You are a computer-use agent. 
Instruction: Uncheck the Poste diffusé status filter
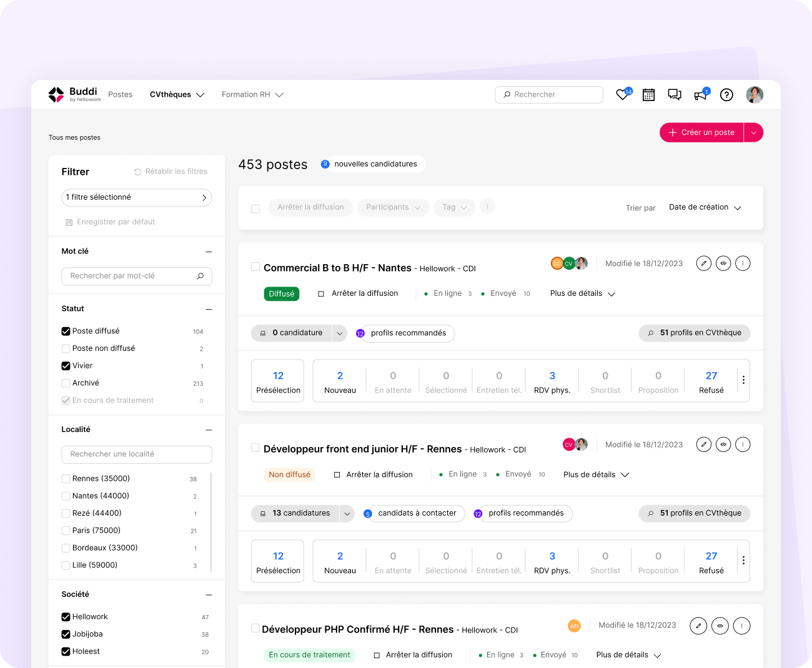(66, 332)
